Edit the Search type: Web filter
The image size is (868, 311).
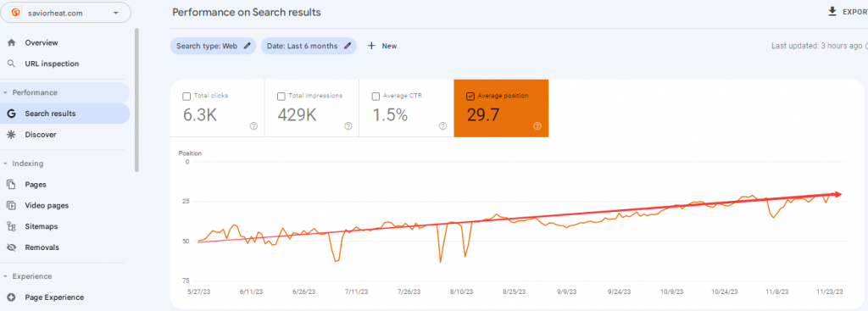[213, 46]
